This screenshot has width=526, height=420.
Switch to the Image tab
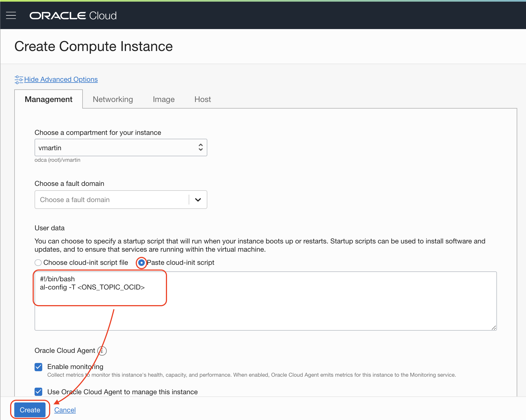click(x=164, y=99)
